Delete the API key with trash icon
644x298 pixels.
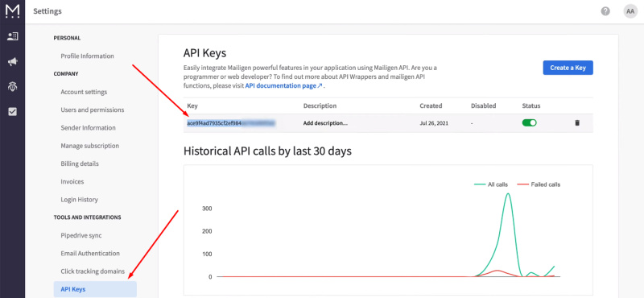(577, 123)
